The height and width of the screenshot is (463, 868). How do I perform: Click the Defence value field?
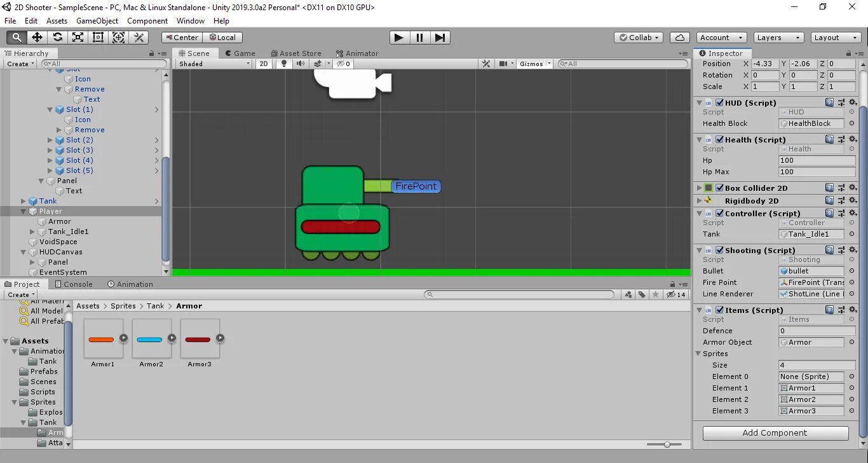click(817, 331)
